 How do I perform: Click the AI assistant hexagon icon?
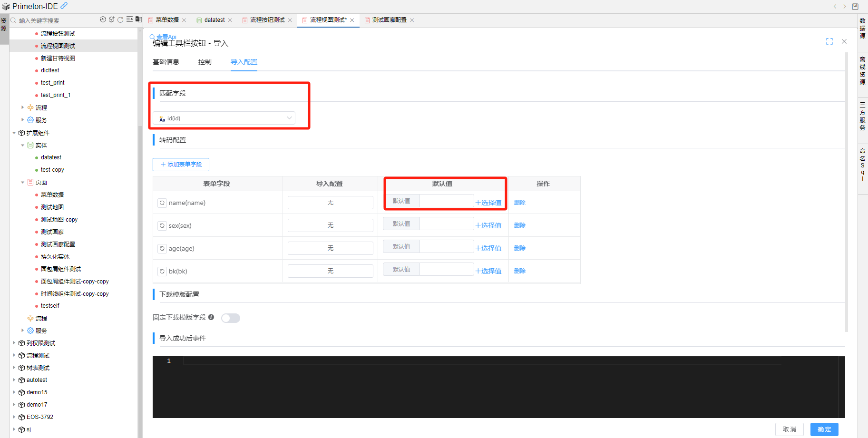pyautogui.click(x=103, y=19)
